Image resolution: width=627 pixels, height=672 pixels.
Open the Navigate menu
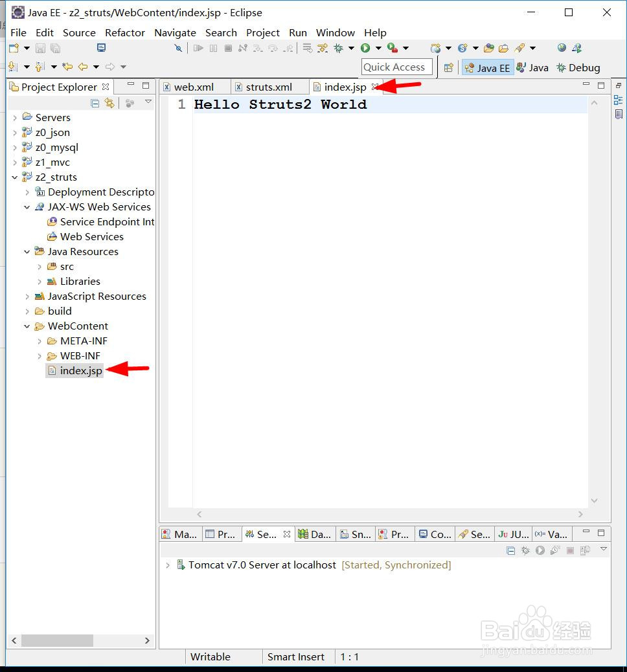coord(175,32)
